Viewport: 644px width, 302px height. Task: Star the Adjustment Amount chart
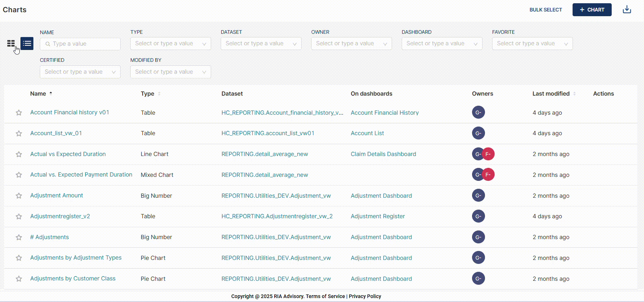click(x=19, y=196)
